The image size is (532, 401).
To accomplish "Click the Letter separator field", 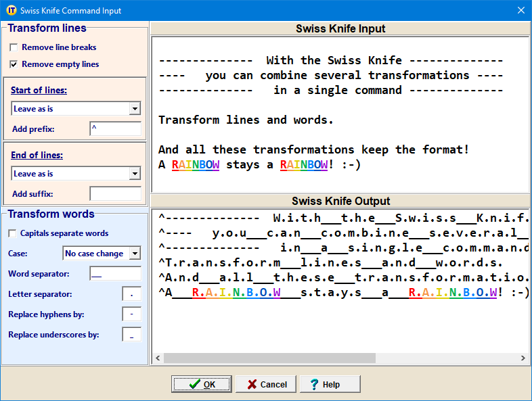I will [131, 294].
